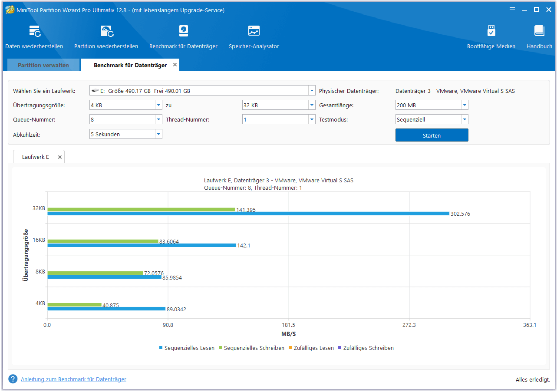Click the 32KB blue read bar
Image resolution: width=557 pixels, height=392 pixels.
click(x=248, y=214)
